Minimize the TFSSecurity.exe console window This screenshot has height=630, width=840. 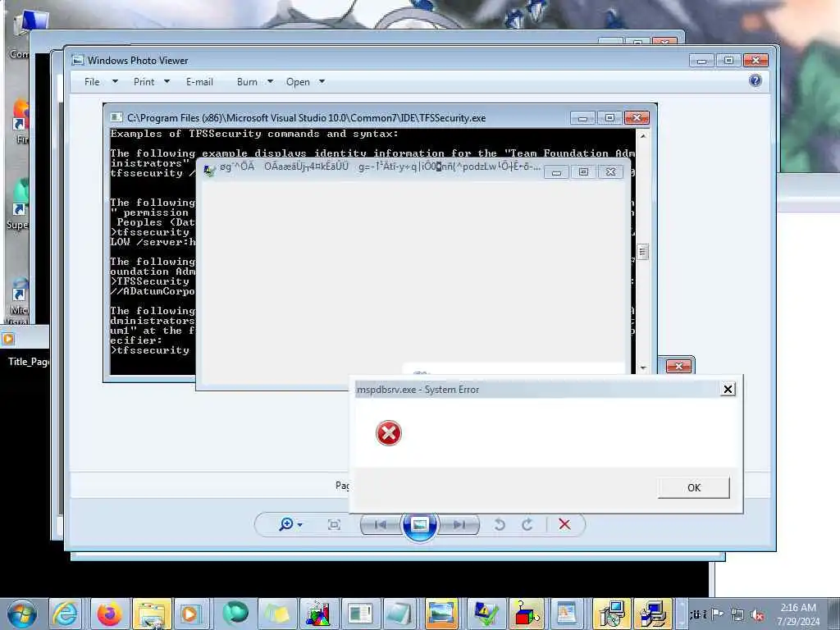pyautogui.click(x=583, y=118)
